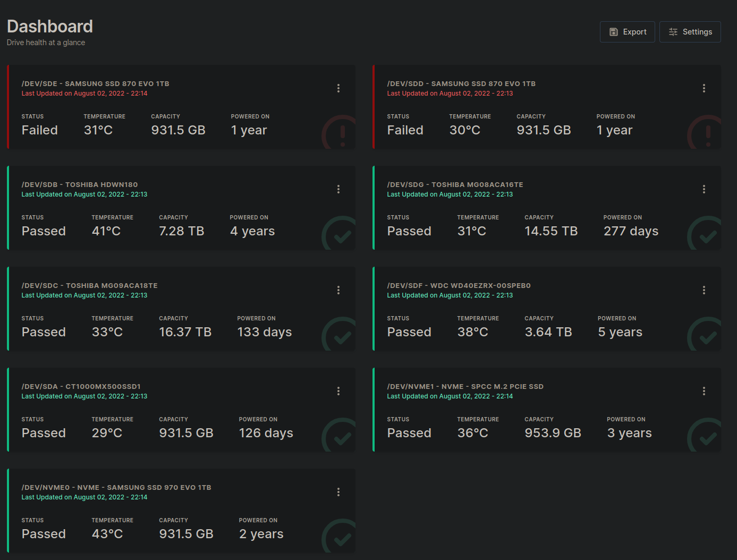The image size is (737, 560).
Task: Open the /DEV/SDA - CT1000MX500SSD1 title
Action: pos(81,387)
